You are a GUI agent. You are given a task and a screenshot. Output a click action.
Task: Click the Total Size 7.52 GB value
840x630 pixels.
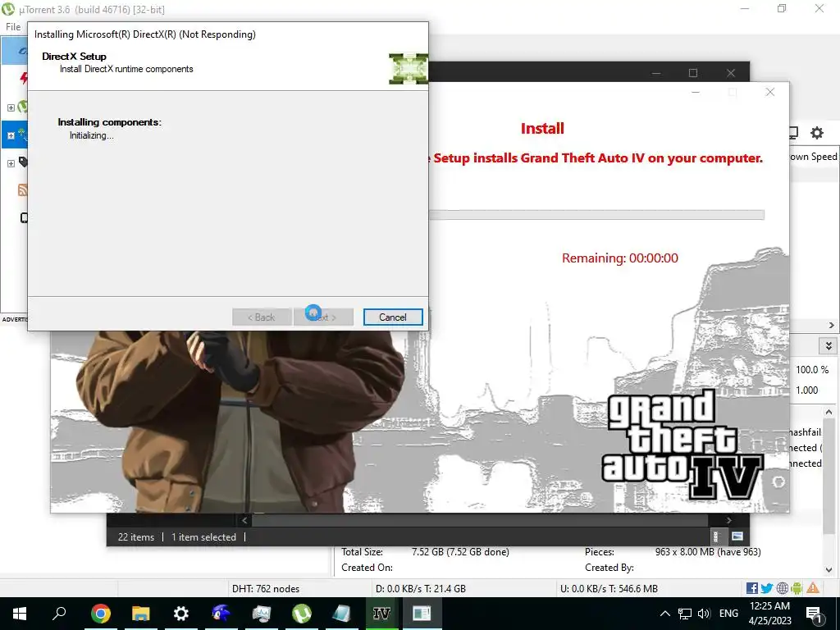tap(460, 552)
